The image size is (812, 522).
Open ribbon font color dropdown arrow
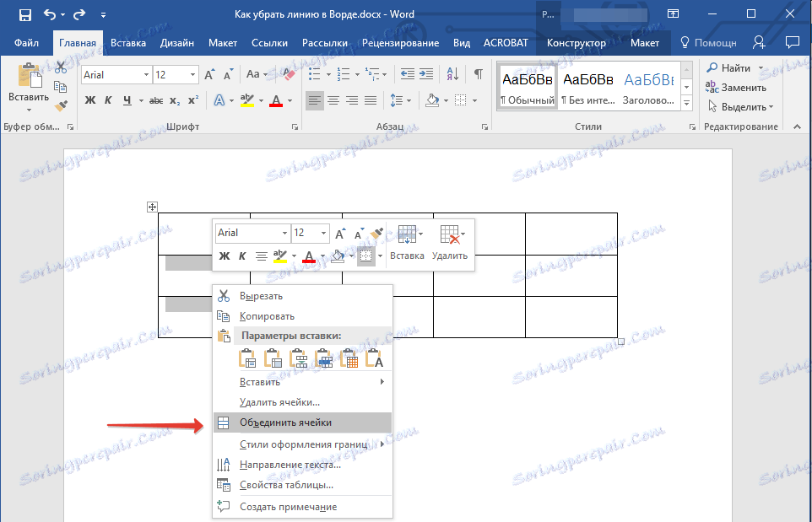(x=290, y=101)
